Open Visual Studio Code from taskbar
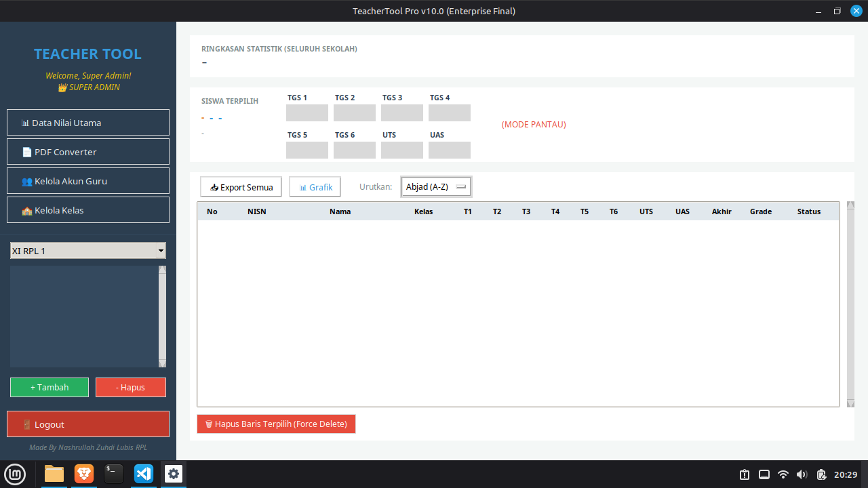 coord(144,474)
